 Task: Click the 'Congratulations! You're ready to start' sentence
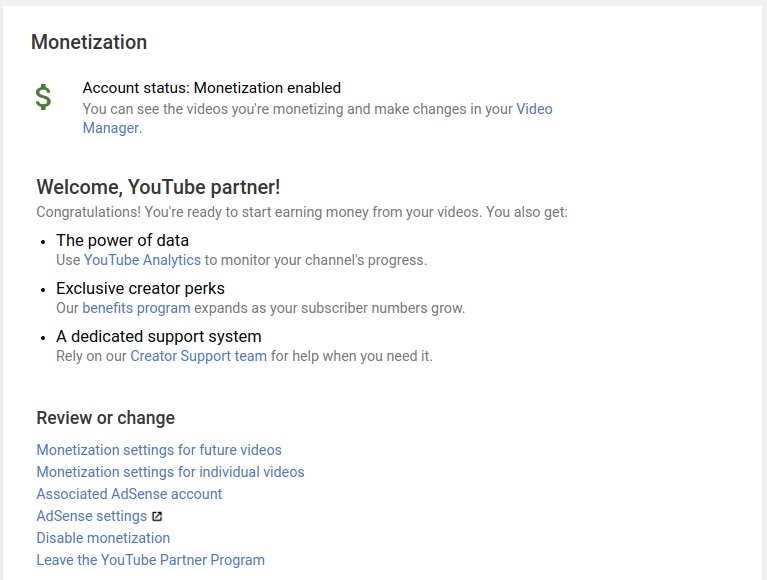click(x=302, y=212)
